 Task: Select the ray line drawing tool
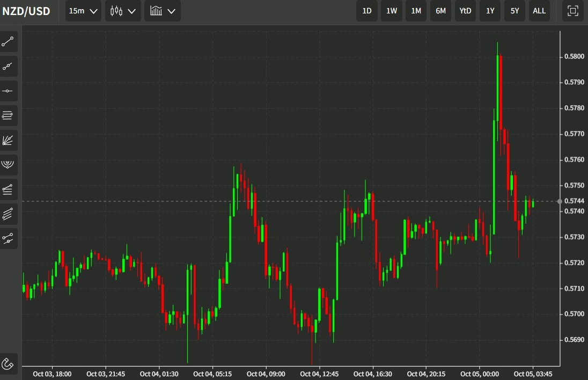pyautogui.click(x=8, y=67)
